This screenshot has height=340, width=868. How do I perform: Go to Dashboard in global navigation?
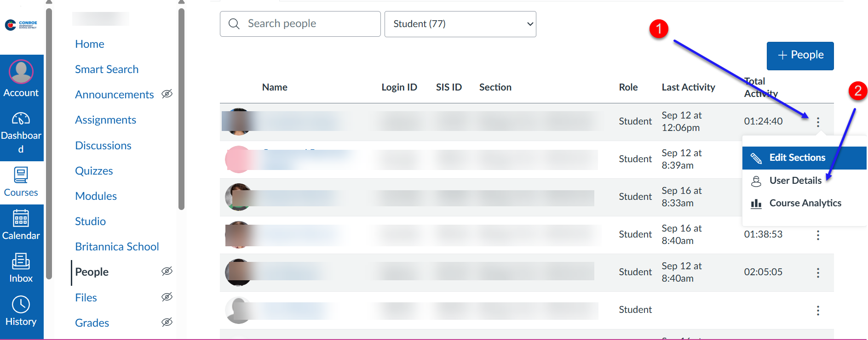click(21, 119)
